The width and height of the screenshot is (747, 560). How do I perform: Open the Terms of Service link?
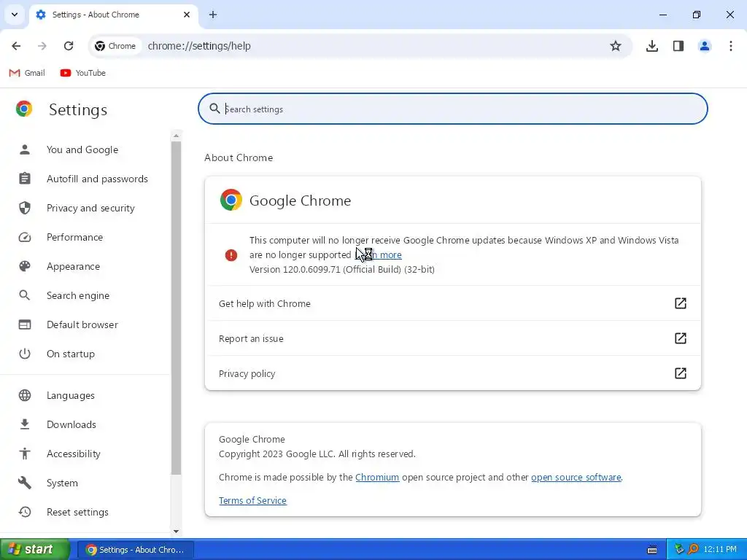coord(252,500)
